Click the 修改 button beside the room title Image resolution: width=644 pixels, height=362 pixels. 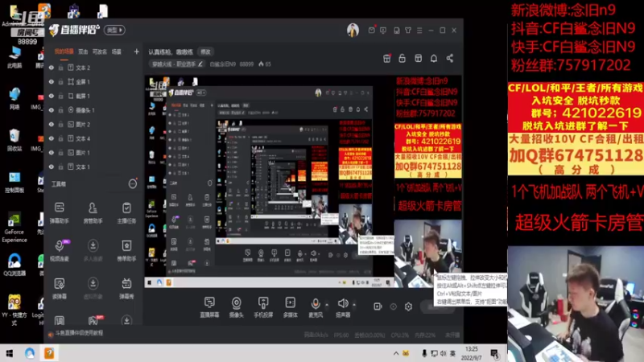pos(205,51)
